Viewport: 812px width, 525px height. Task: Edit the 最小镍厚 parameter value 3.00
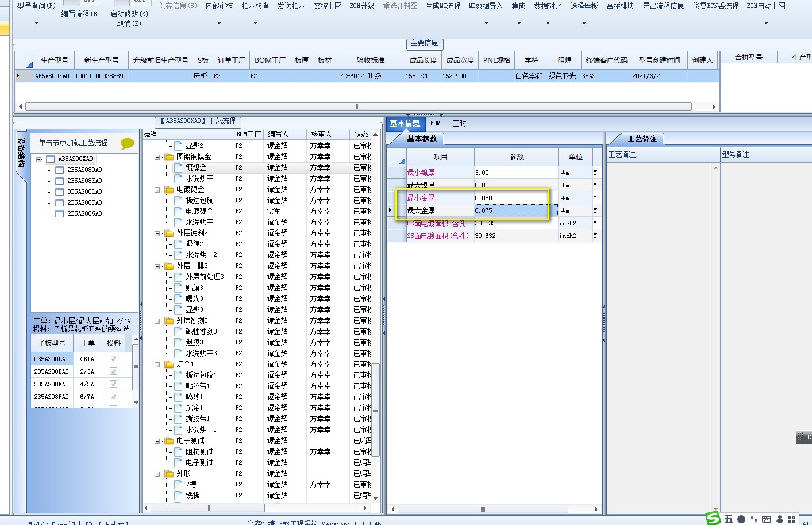[x=515, y=173]
